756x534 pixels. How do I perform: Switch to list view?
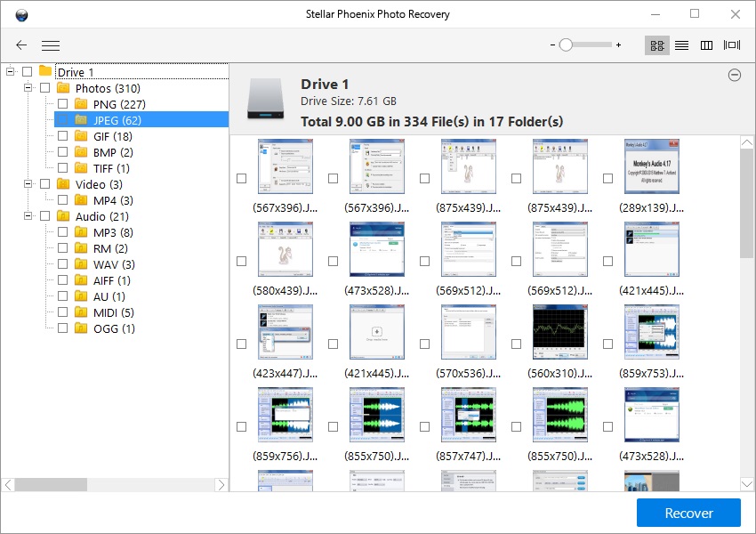click(681, 44)
